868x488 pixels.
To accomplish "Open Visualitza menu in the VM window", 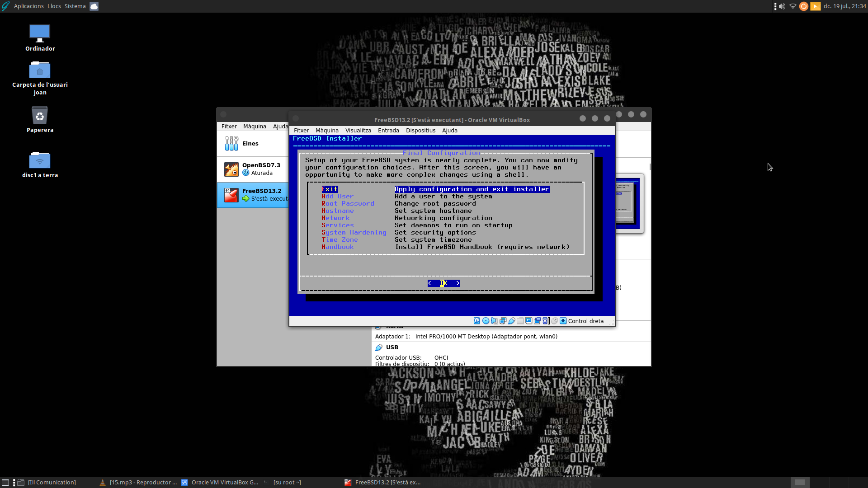I will [x=358, y=131].
